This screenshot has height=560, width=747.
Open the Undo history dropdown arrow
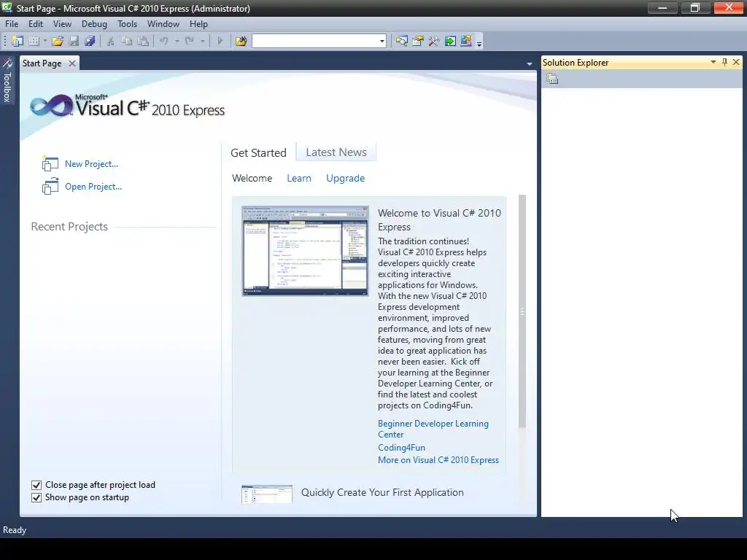tap(177, 42)
